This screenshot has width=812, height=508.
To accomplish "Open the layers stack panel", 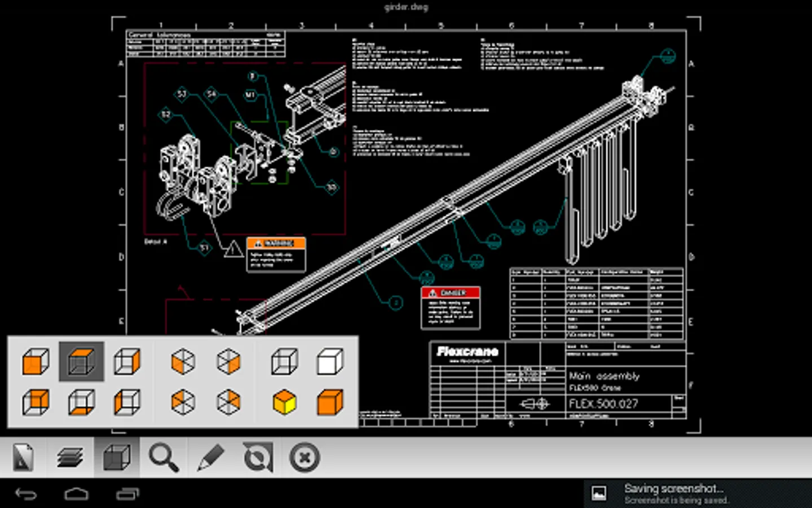I will coord(70,457).
